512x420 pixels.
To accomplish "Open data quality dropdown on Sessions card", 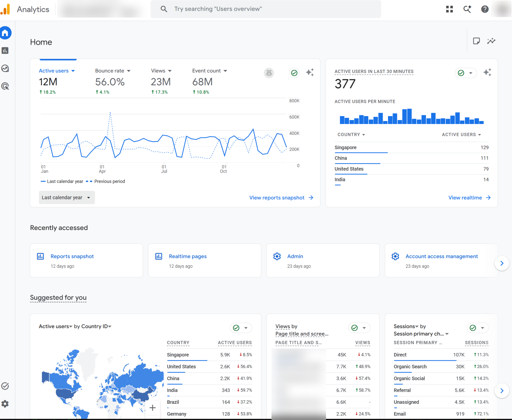I will 477,328.
